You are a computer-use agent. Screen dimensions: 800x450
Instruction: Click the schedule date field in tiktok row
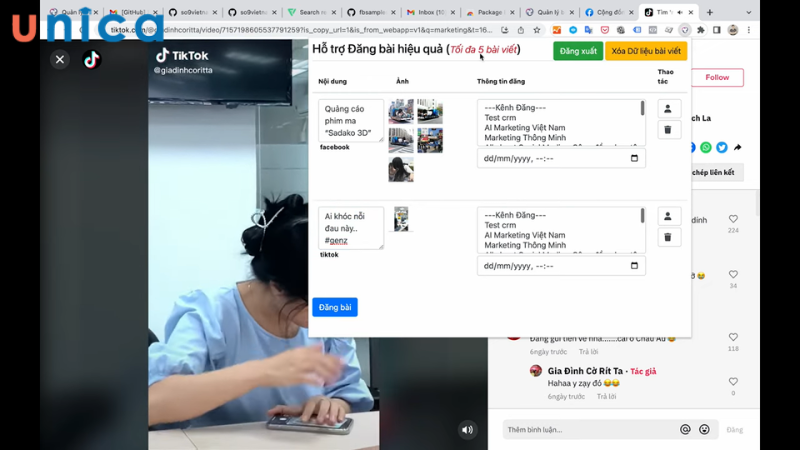point(561,266)
